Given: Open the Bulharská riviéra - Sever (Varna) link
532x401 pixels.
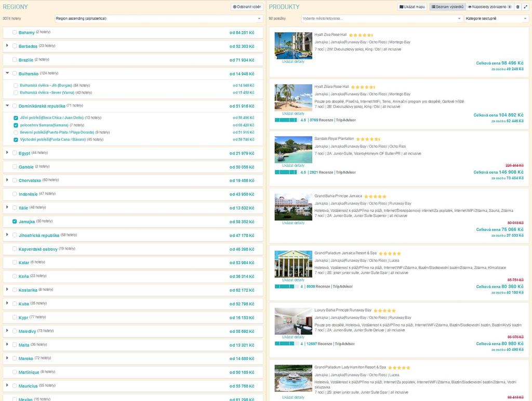Looking at the screenshot, I should point(47,93).
